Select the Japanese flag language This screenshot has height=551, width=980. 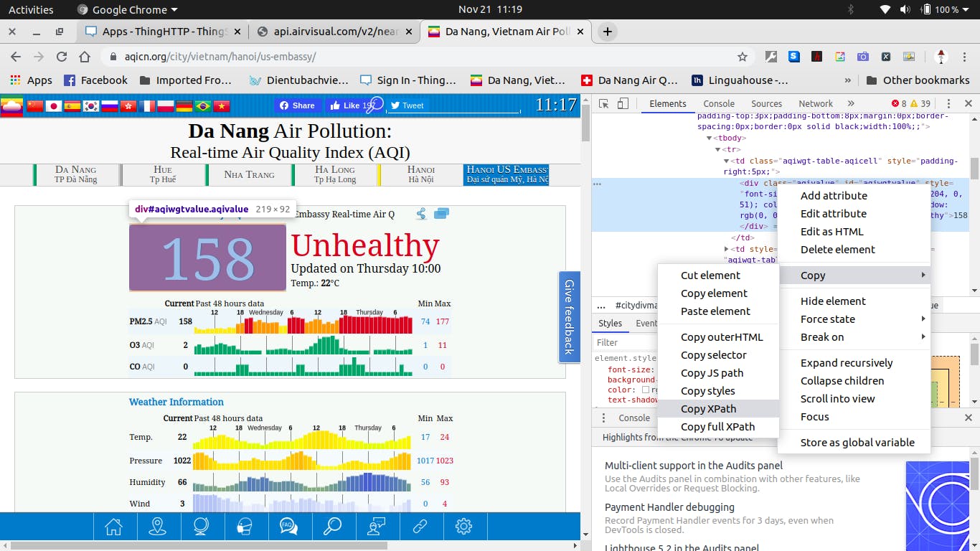[x=54, y=105]
